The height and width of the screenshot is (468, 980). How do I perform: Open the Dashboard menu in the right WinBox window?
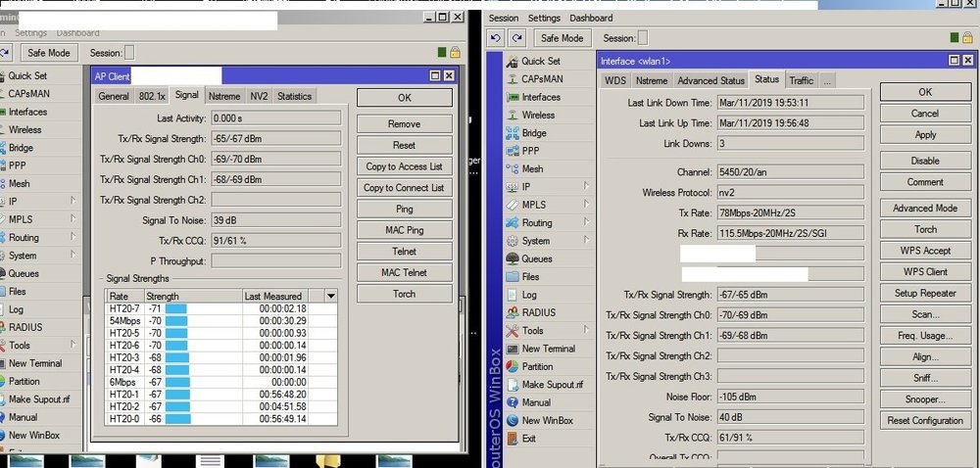pyautogui.click(x=591, y=18)
